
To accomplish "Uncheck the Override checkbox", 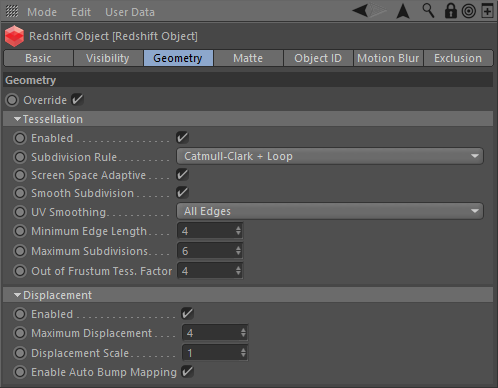I will click(x=77, y=99).
